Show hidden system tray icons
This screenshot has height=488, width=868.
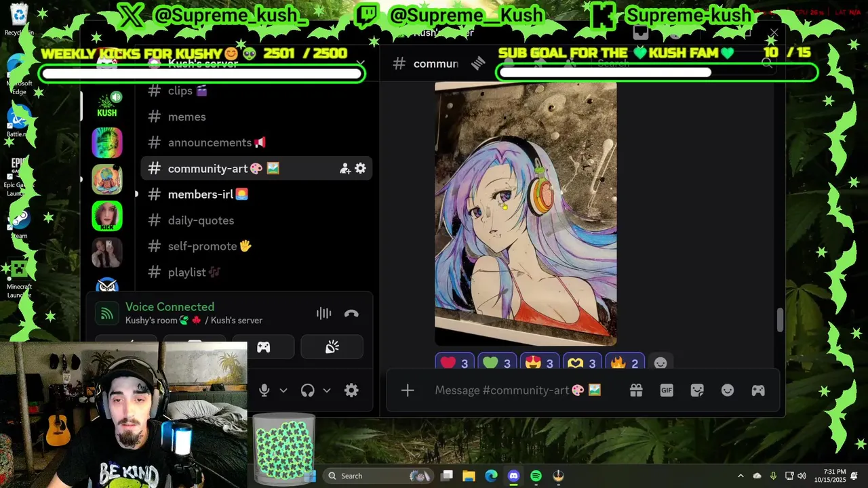[741, 476]
